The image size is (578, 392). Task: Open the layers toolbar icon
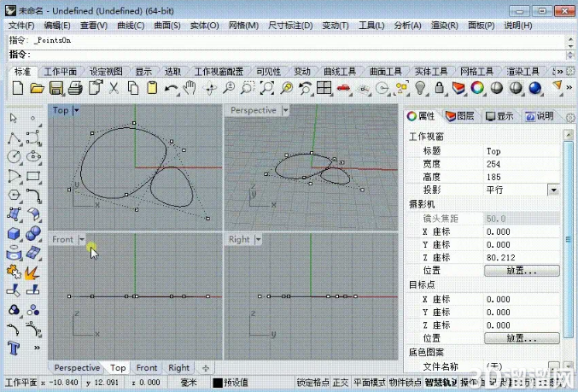(458, 89)
